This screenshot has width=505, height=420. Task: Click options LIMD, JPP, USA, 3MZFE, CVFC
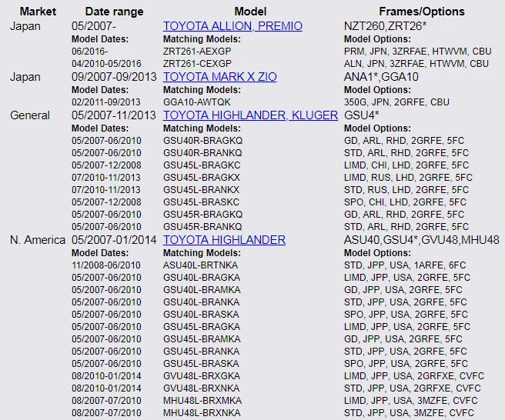(410, 400)
